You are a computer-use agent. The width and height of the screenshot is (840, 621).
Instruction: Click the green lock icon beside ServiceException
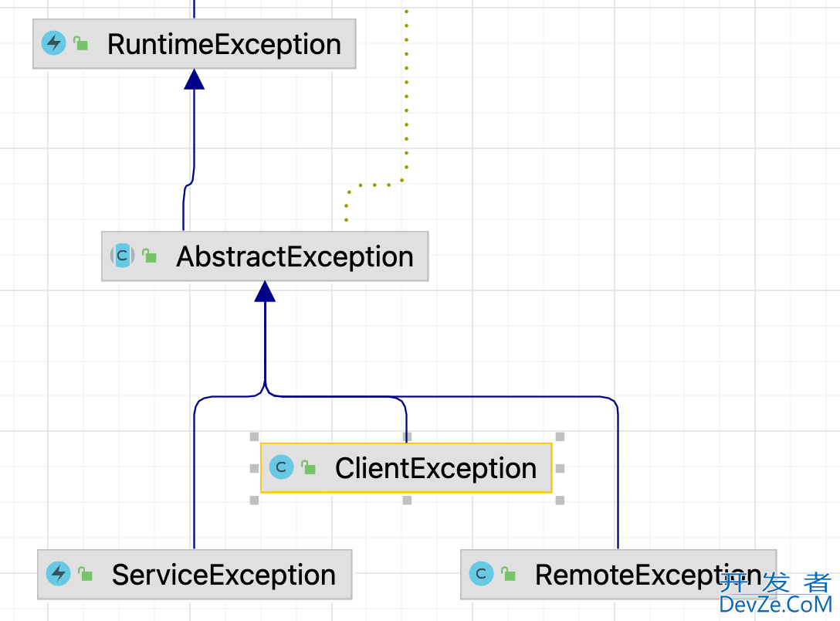point(85,574)
